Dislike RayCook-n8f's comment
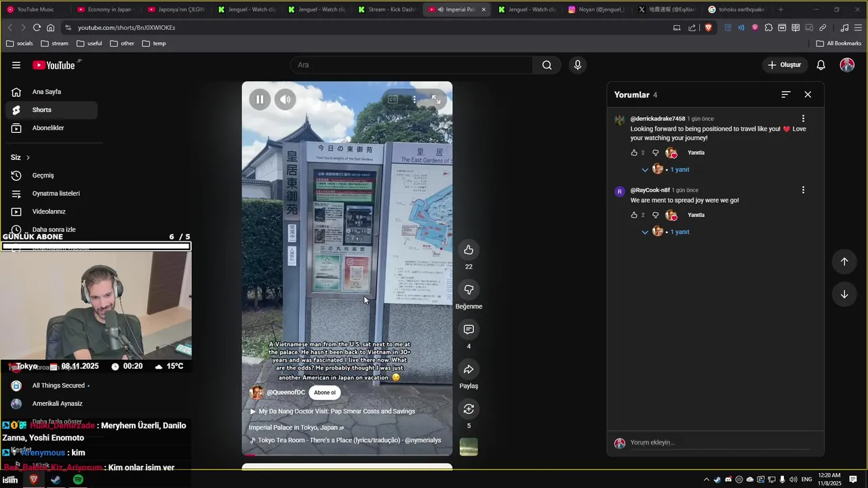The image size is (868, 488). 655,216
